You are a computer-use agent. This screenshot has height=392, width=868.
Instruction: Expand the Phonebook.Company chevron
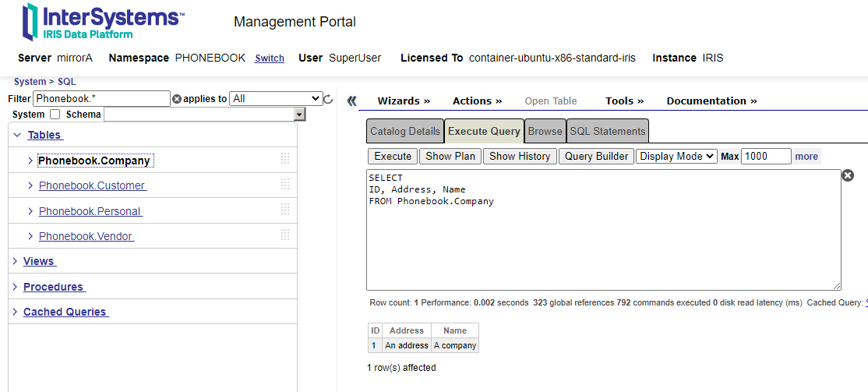point(30,161)
